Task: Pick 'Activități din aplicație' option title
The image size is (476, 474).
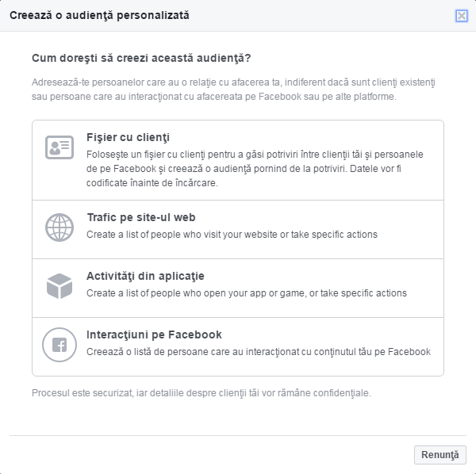Action: coord(145,276)
